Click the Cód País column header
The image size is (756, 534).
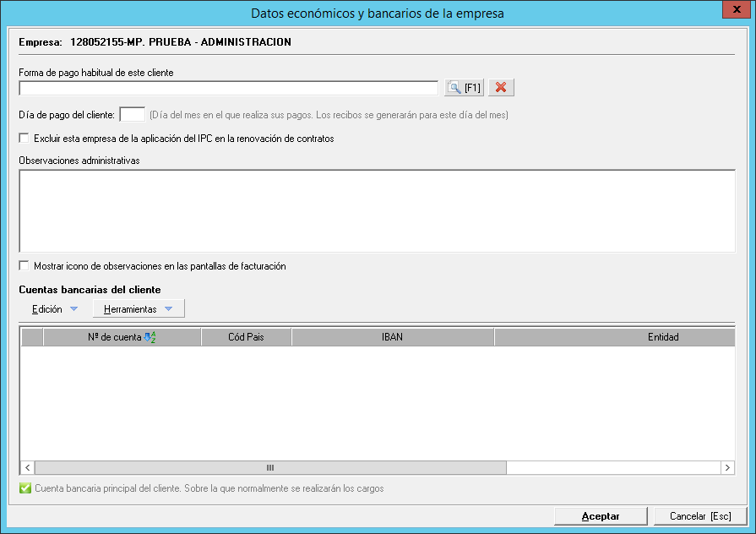[247, 337]
